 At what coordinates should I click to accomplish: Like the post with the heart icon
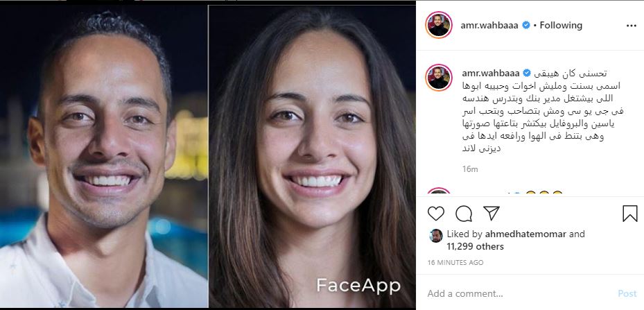coord(436,214)
